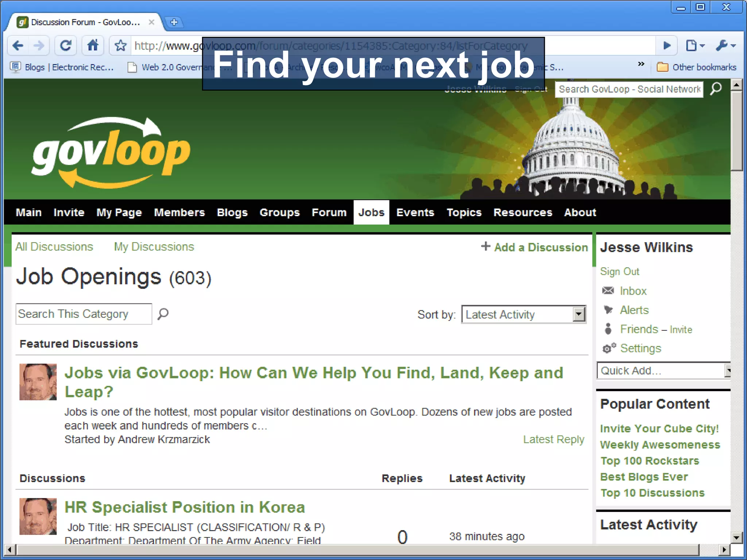This screenshot has height=560, width=747.
Task: Open the Sort by Latest Activity dropdown
Action: click(x=524, y=314)
